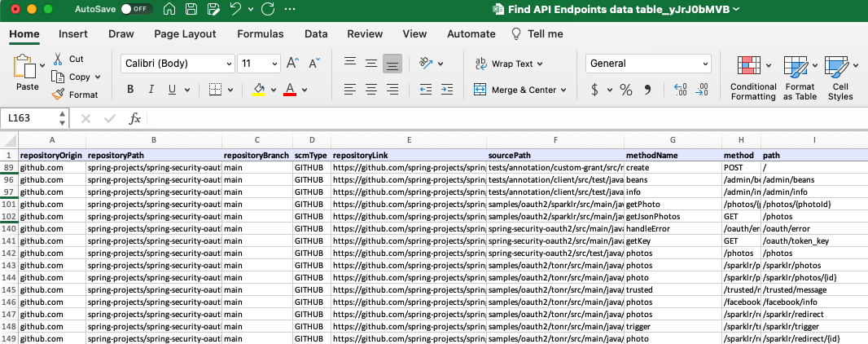Decrease indent

click(x=425, y=89)
